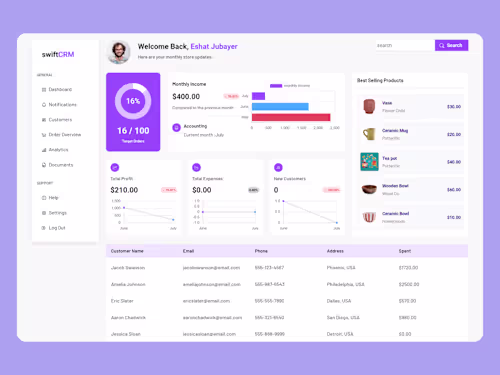
Task: Click the Accounting circular icon
Action: tap(176, 127)
